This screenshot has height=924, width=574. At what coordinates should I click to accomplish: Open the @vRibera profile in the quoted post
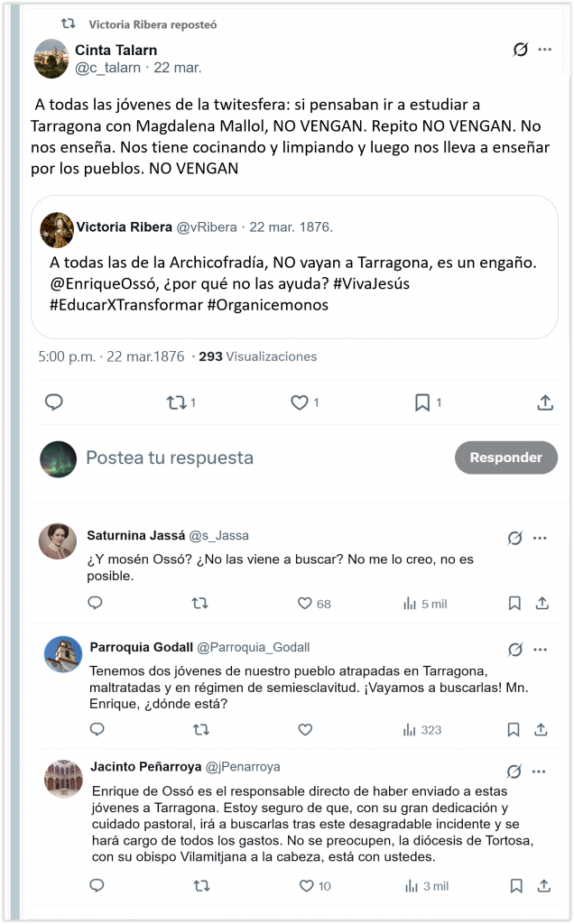tap(207, 226)
